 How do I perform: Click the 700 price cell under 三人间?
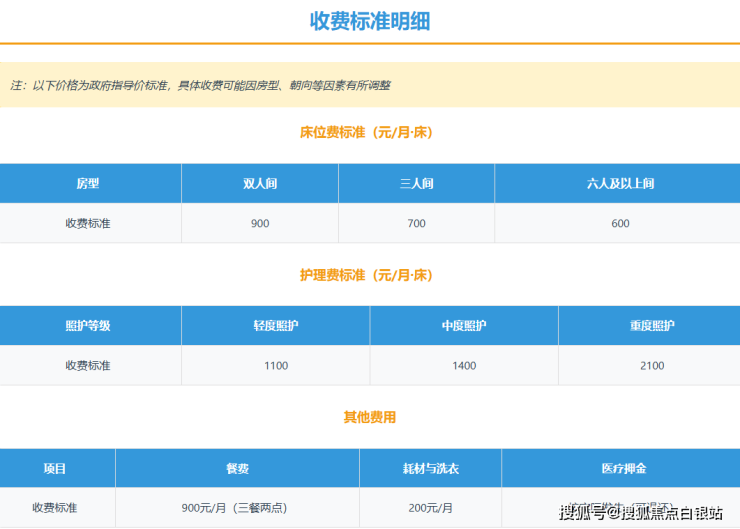pos(416,223)
